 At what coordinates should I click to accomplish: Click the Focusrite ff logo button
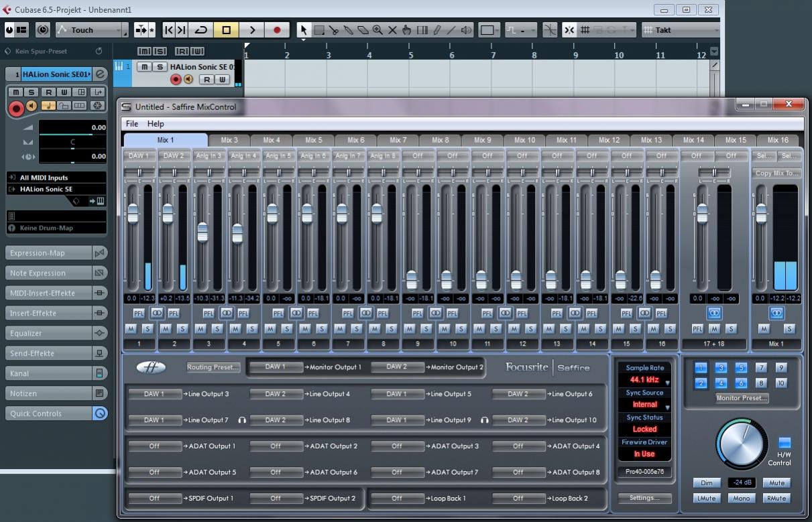pyautogui.click(x=150, y=367)
